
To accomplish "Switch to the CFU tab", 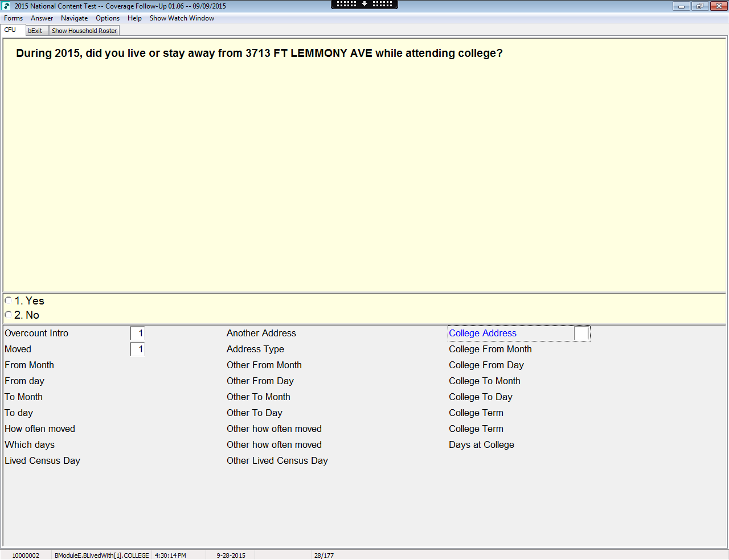I will [10, 30].
